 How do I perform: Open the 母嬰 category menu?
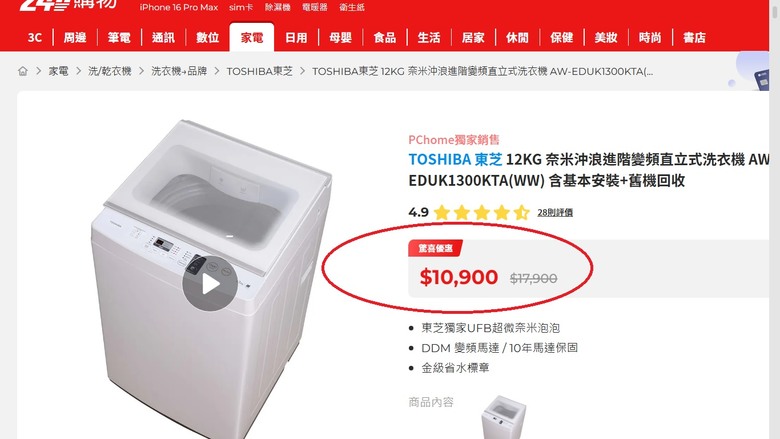(x=340, y=38)
